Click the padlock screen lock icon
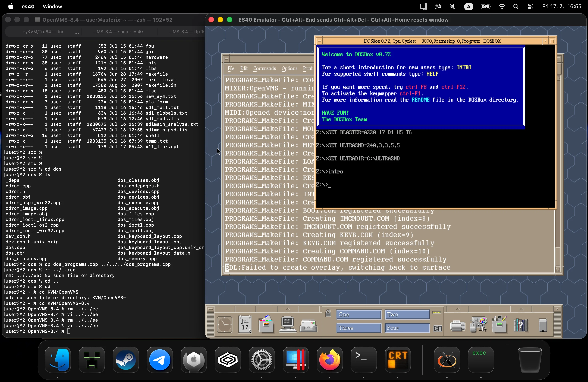 328,313
